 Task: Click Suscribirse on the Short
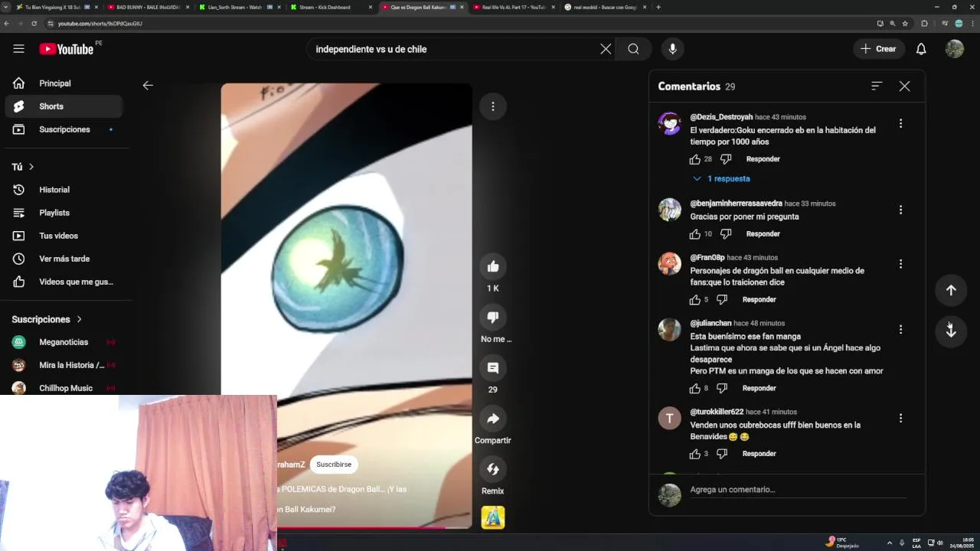tap(334, 465)
